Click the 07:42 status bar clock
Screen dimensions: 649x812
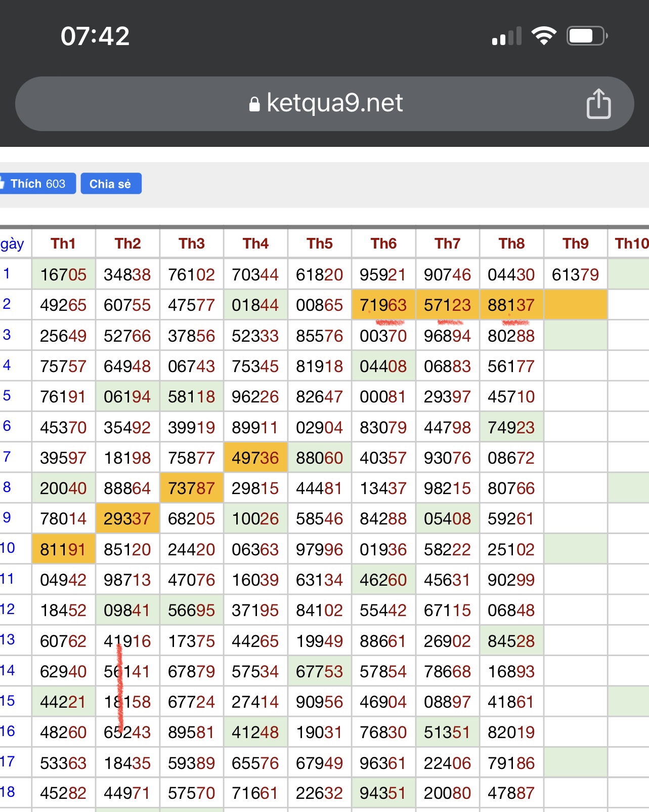point(95,36)
